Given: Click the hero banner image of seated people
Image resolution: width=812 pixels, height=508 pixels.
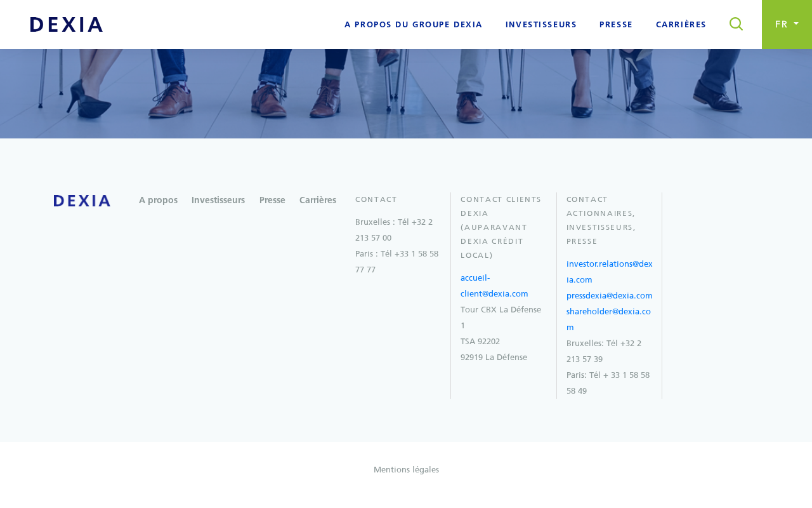Looking at the screenshot, I should click(406, 93).
